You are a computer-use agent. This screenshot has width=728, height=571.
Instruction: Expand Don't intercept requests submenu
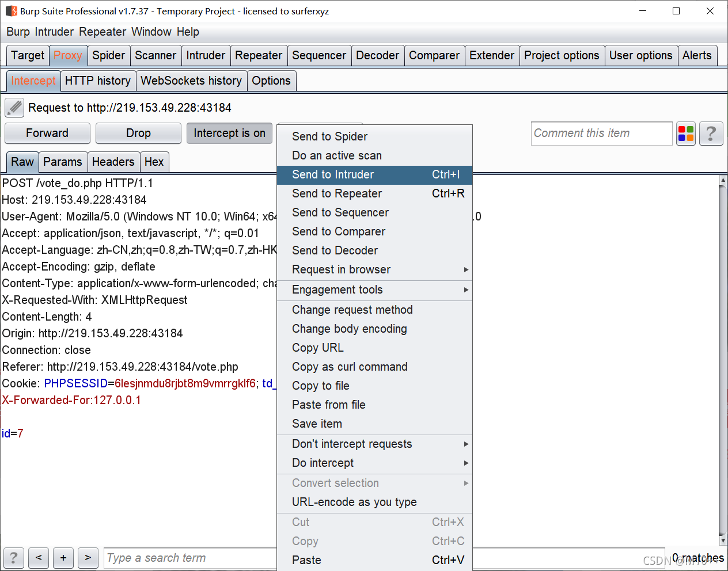[374, 444]
